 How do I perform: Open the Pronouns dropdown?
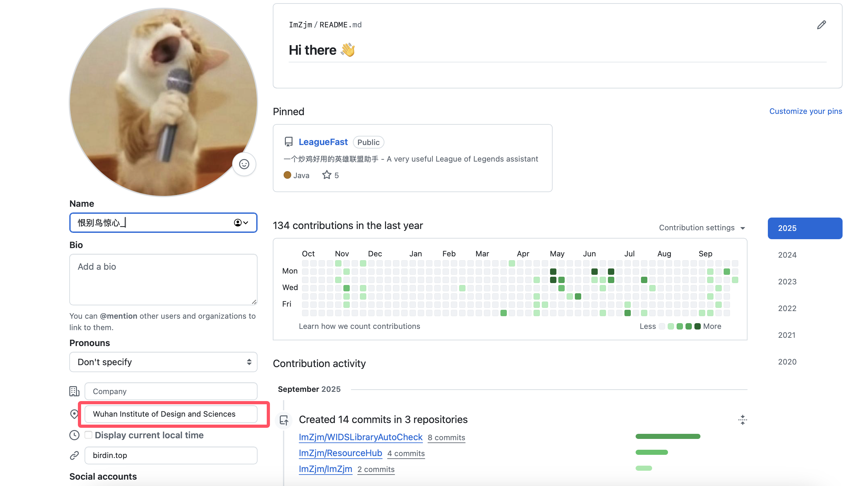(163, 362)
